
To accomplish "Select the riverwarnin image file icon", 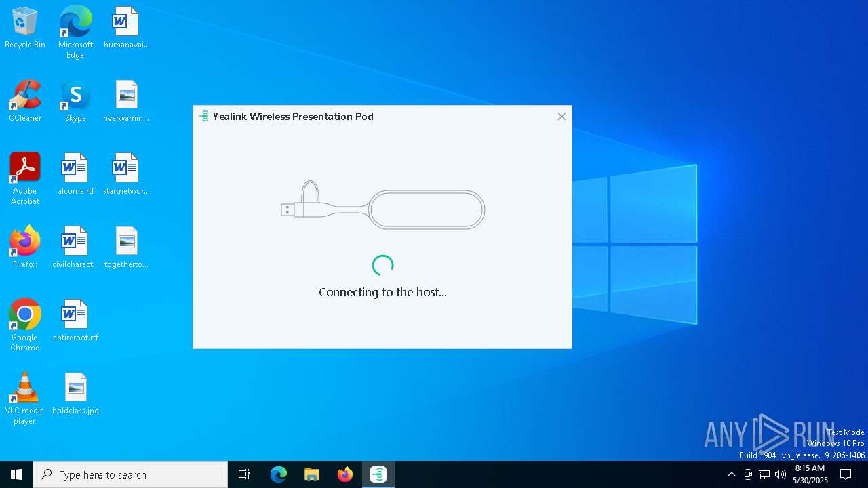I will [126, 102].
